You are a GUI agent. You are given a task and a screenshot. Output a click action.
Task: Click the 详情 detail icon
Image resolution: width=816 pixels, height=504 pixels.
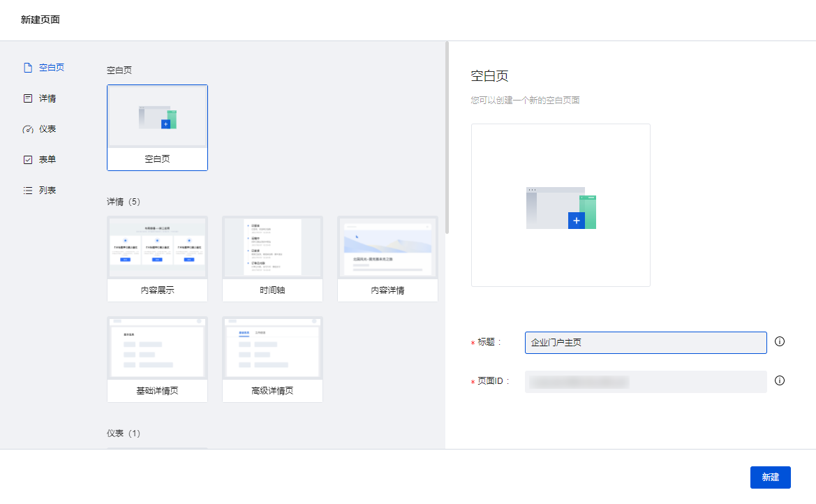[x=28, y=98]
